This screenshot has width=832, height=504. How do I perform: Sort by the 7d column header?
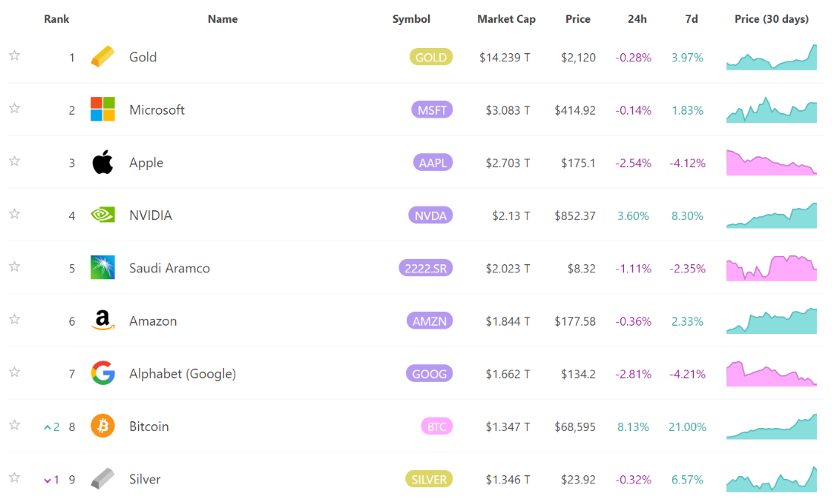692,19
